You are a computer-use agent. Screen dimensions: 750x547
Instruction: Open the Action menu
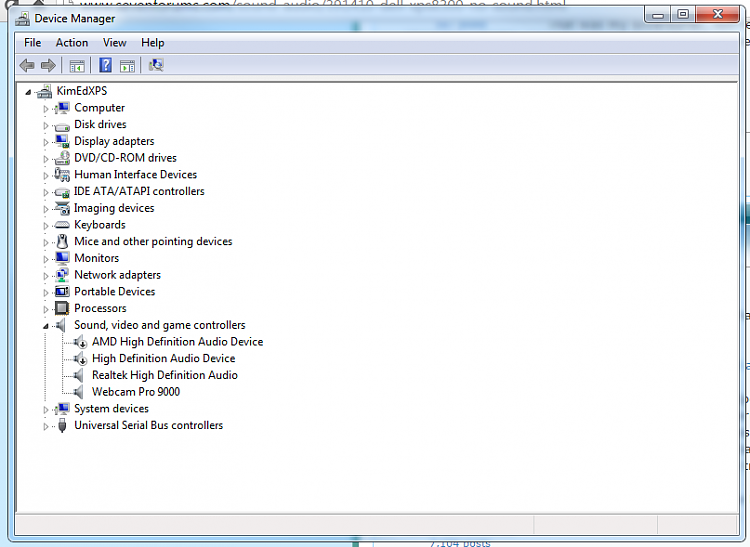point(72,43)
